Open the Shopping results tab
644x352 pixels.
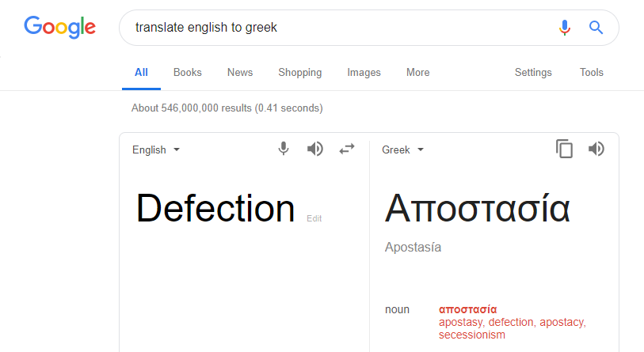click(x=300, y=73)
